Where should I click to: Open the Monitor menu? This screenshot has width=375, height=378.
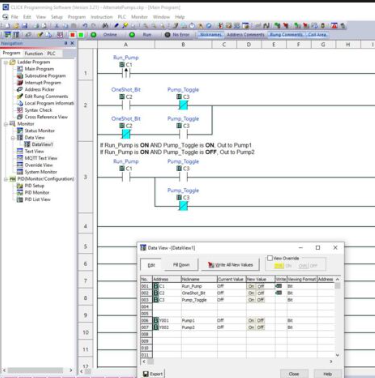pyautogui.click(x=139, y=17)
